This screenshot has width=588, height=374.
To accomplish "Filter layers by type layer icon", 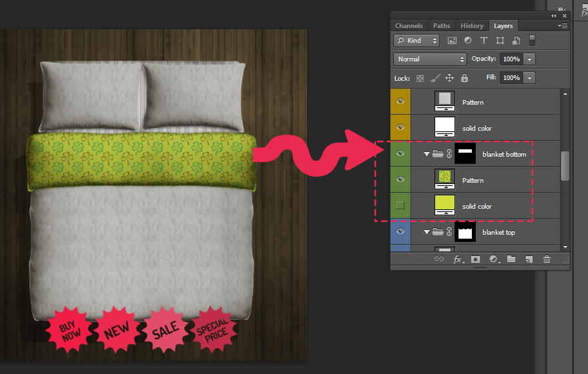I will (x=484, y=40).
